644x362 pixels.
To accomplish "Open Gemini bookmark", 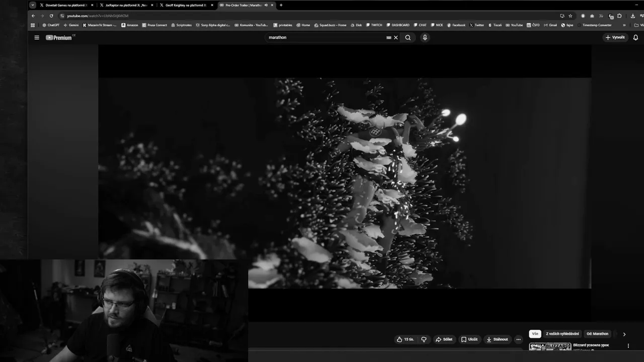I will 71,25.
